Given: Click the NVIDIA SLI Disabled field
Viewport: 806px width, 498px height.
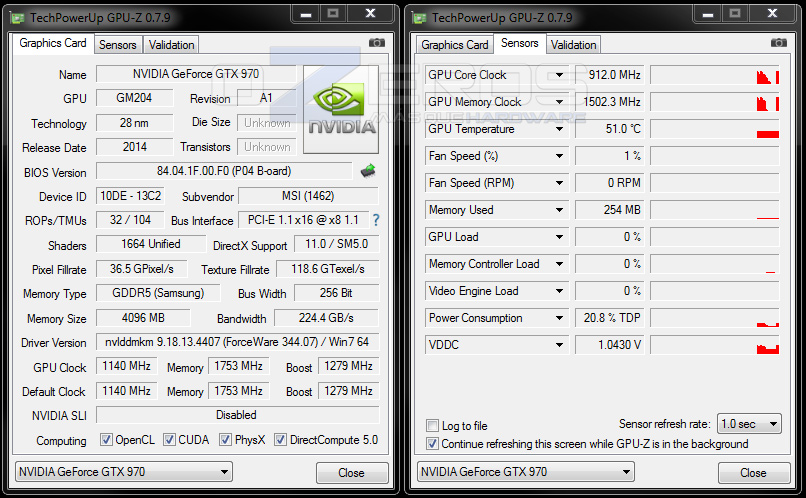Looking at the screenshot, I should point(237,415).
